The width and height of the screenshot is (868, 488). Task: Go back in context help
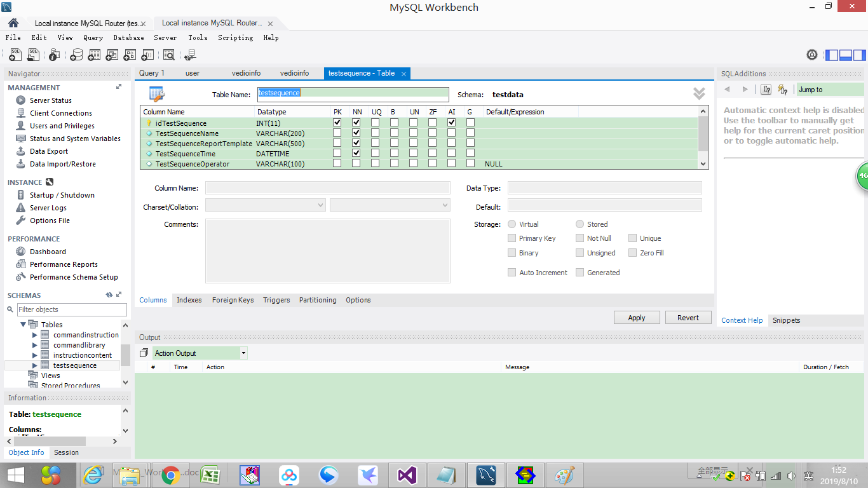pyautogui.click(x=728, y=90)
